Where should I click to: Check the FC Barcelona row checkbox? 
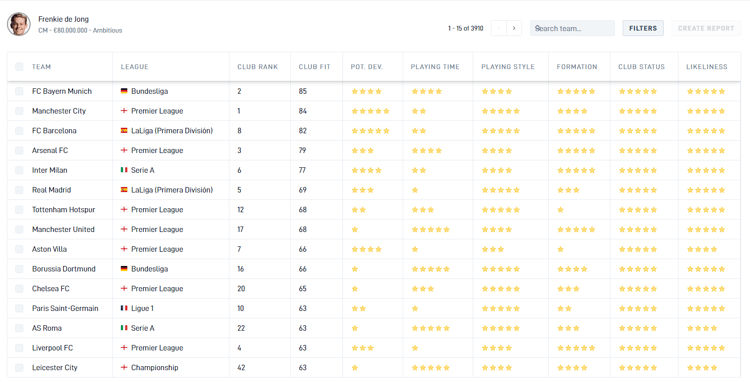(x=19, y=131)
